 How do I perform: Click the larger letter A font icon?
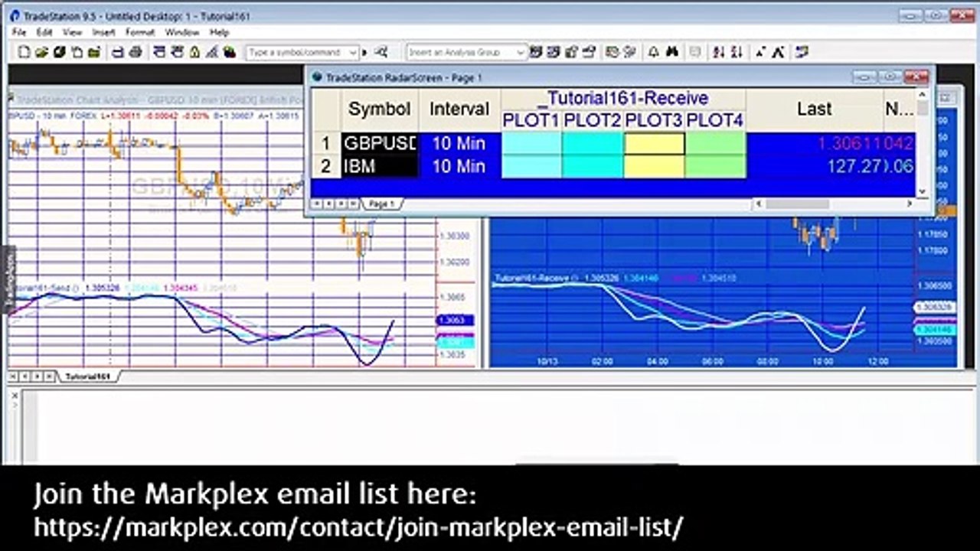tap(778, 52)
